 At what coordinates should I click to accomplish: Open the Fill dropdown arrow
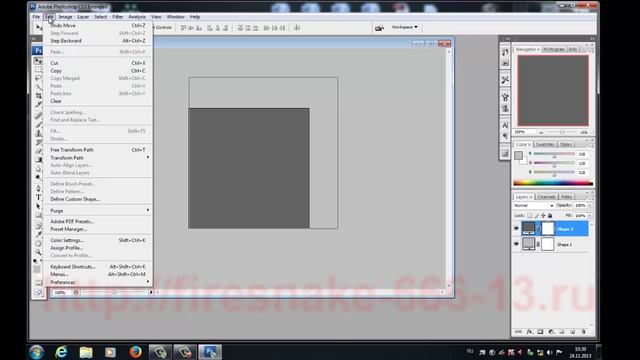(x=590, y=216)
